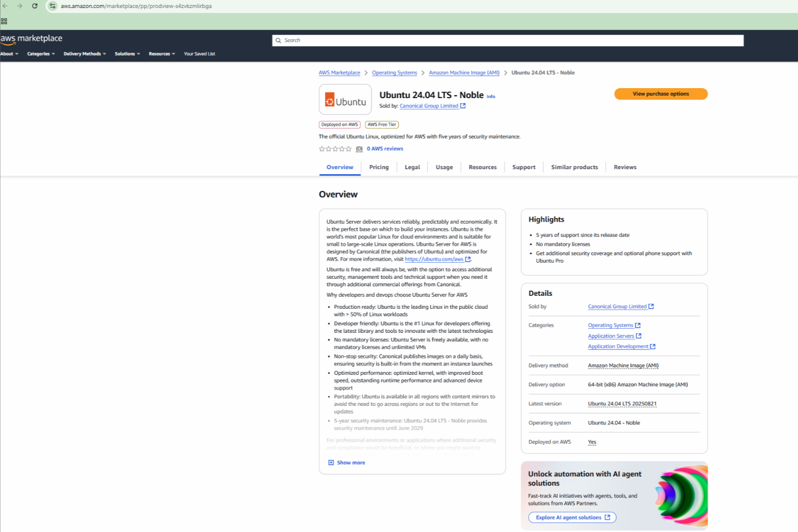Open the browser apps grid icon
Image resolution: width=798 pixels, height=532 pixels.
(x=4, y=22)
